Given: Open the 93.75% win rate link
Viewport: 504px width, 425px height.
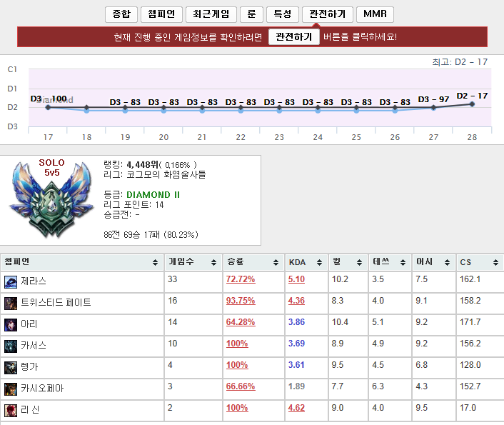Looking at the screenshot, I should [241, 301].
